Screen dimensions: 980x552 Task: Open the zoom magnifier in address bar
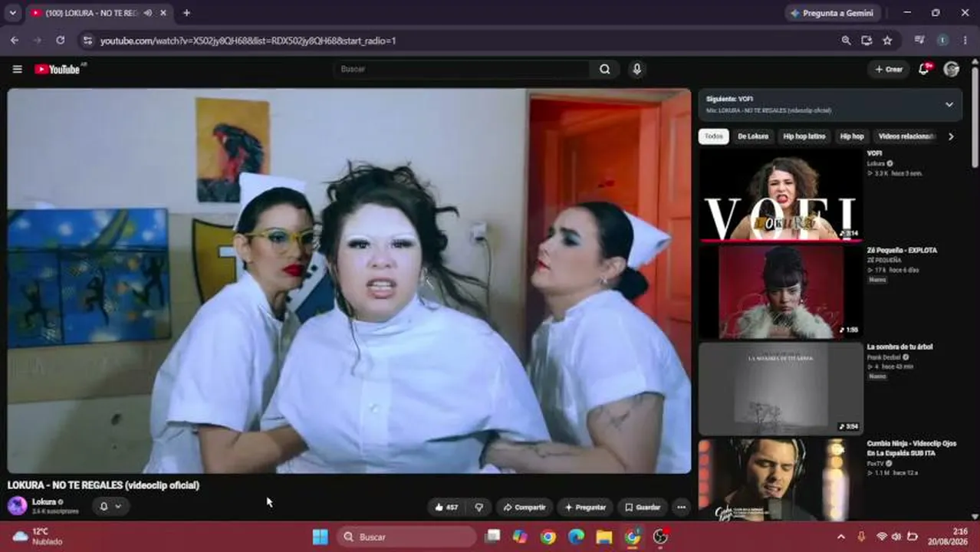846,41
